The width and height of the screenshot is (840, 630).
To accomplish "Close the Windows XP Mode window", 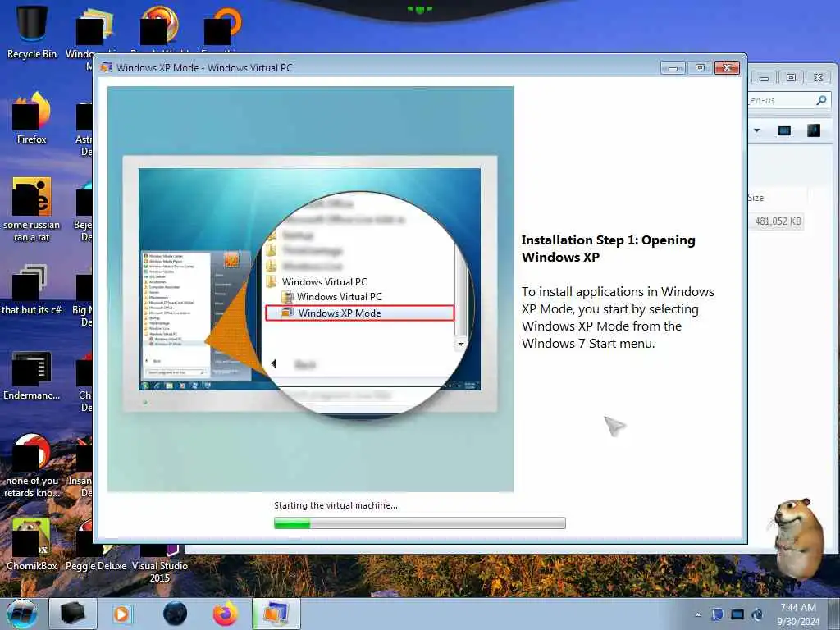I will 727,67.
